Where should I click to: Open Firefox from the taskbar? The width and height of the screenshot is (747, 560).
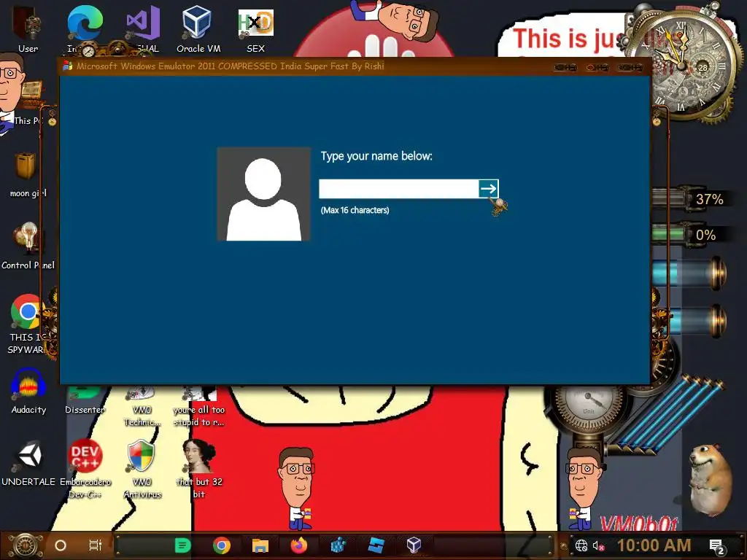tap(298, 545)
